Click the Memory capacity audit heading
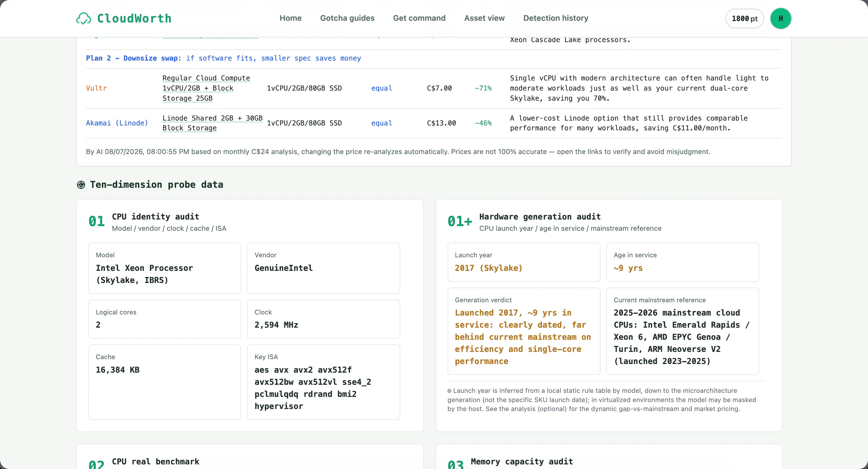Image resolution: width=868 pixels, height=469 pixels. tap(522, 462)
